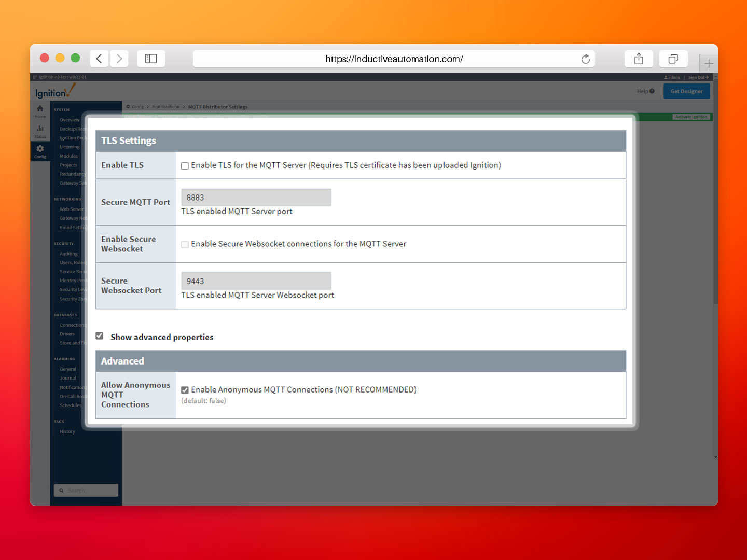Click the Sign Out link
This screenshot has height=560, width=747.
tap(698, 77)
